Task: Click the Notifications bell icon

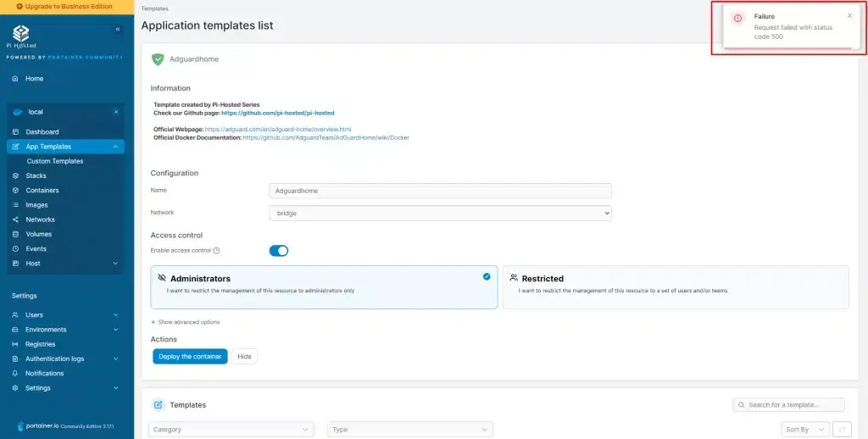Action: [x=15, y=374]
